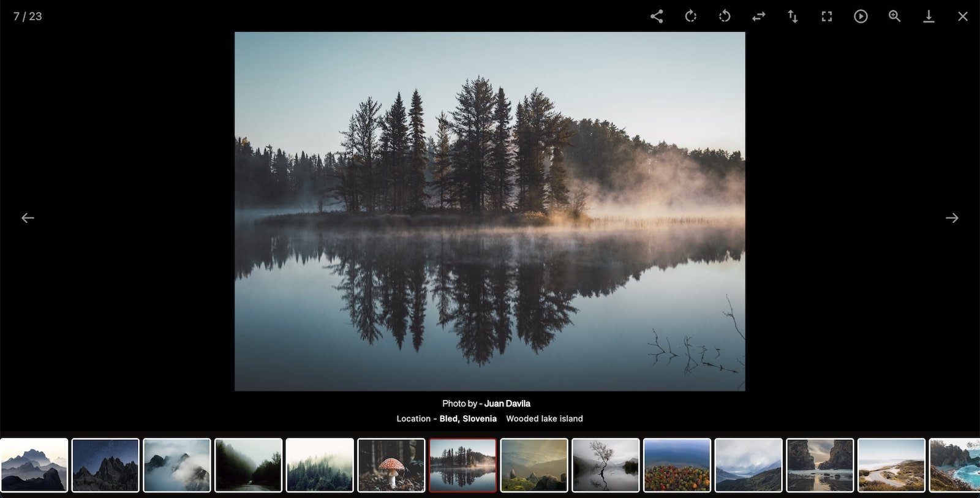Select the lone tree in water thumbnail
This screenshot has width=980, height=498.
(x=606, y=465)
